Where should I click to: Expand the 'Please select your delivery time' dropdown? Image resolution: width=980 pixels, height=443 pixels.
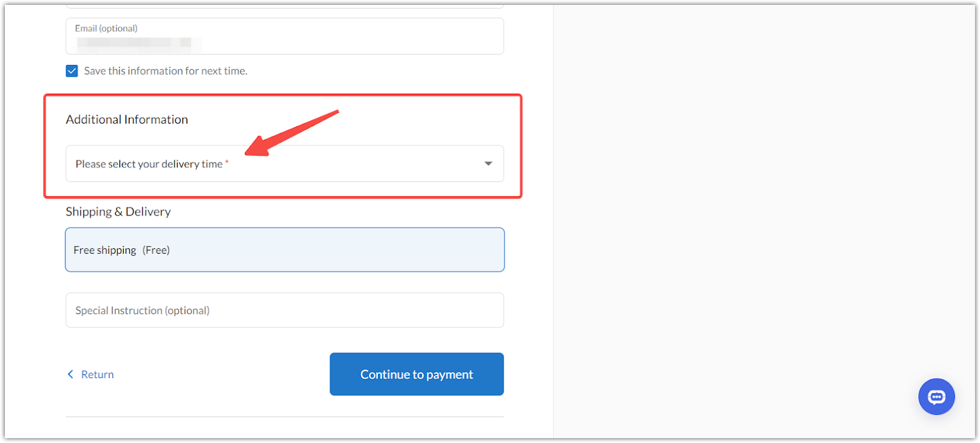(285, 164)
